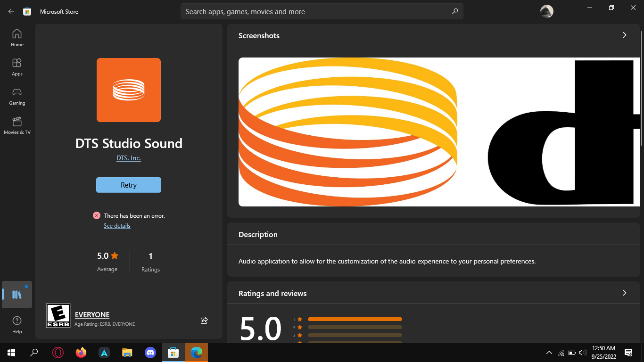Click the 5-star rating bar
This screenshot has height=362, width=644.
tap(355, 319)
